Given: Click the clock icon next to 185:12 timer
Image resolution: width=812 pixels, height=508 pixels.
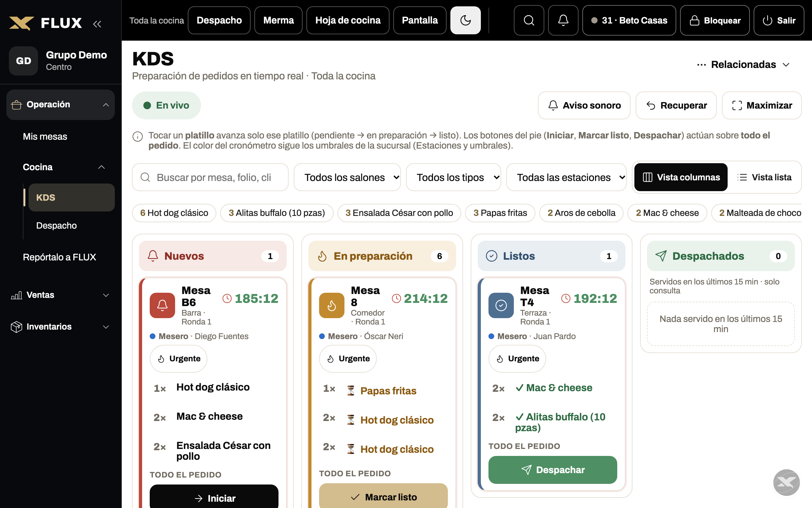Looking at the screenshot, I should pyautogui.click(x=227, y=298).
